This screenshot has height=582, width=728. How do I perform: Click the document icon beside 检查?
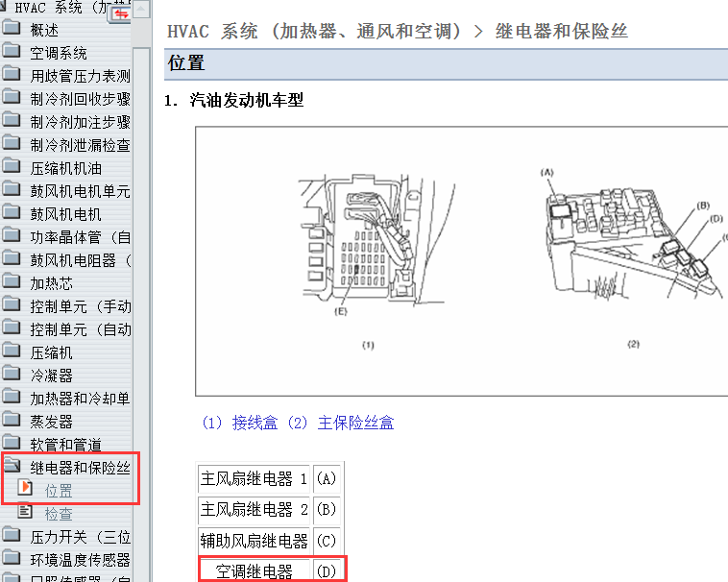point(25,511)
